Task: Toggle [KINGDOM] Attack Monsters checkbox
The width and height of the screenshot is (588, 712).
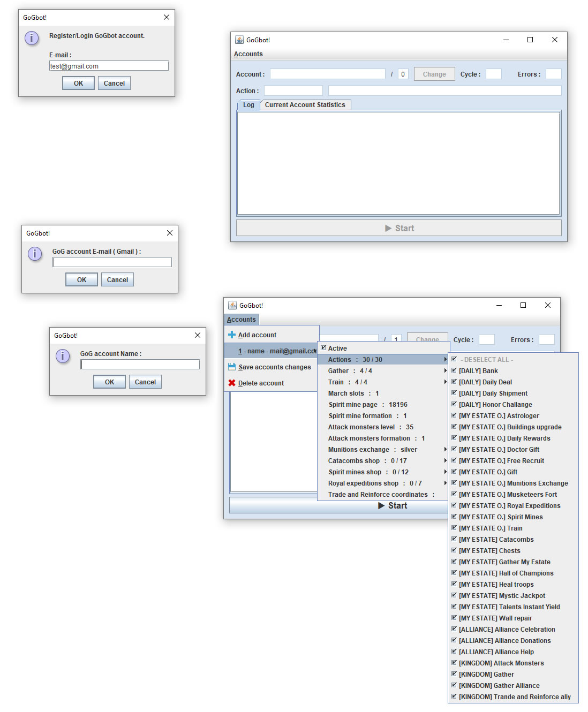Action: pos(454,663)
